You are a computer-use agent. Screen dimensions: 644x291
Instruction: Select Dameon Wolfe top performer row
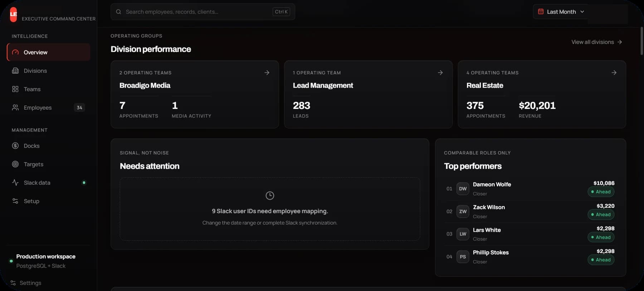click(530, 189)
